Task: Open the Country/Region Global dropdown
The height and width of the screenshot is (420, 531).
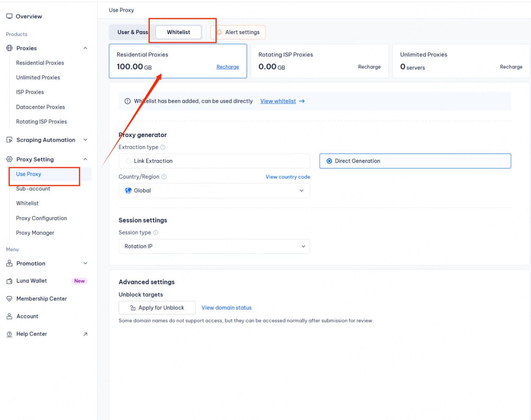Action: coord(214,191)
